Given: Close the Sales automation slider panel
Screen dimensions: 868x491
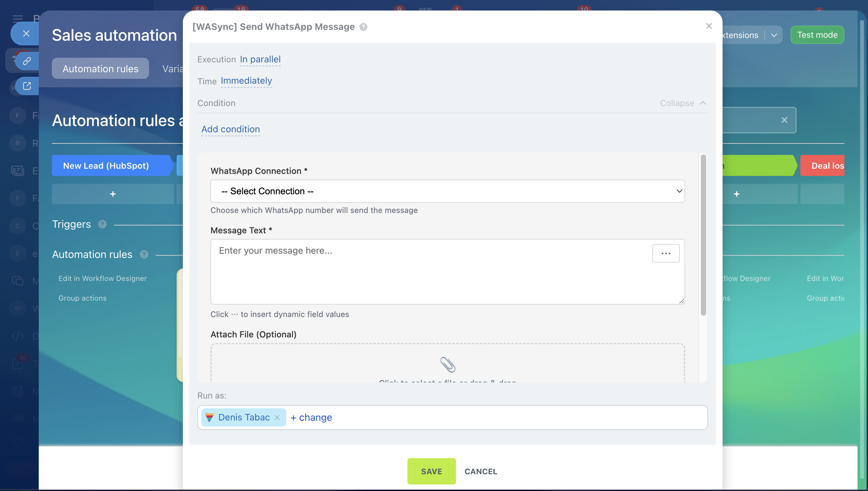Looking at the screenshot, I should tap(26, 33).
